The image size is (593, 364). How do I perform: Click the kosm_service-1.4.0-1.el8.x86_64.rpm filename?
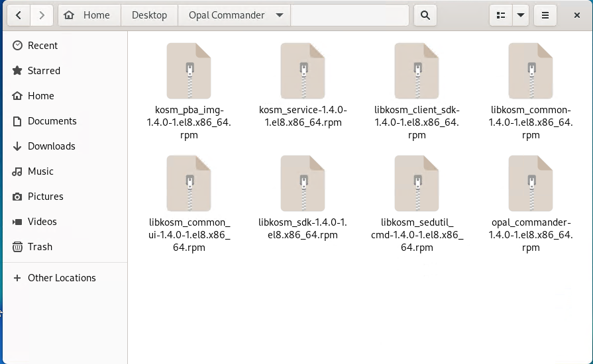303,116
